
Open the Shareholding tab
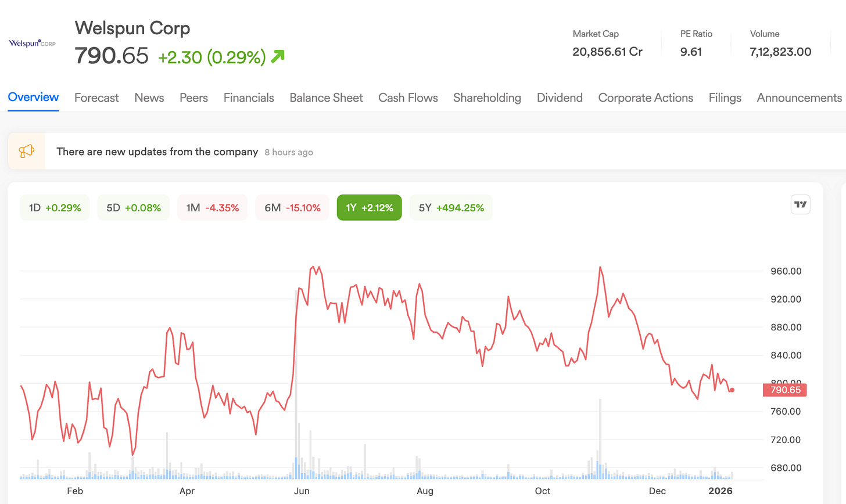[x=487, y=98]
